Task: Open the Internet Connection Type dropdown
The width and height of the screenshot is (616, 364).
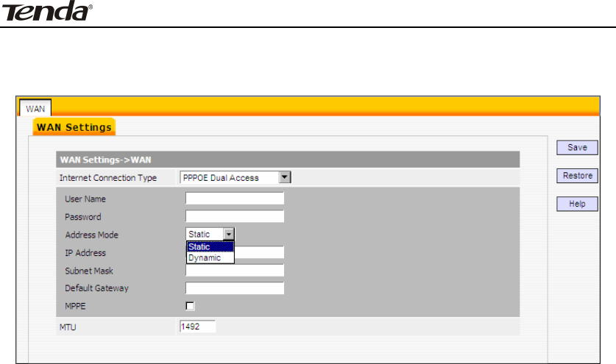Action: click(x=235, y=177)
